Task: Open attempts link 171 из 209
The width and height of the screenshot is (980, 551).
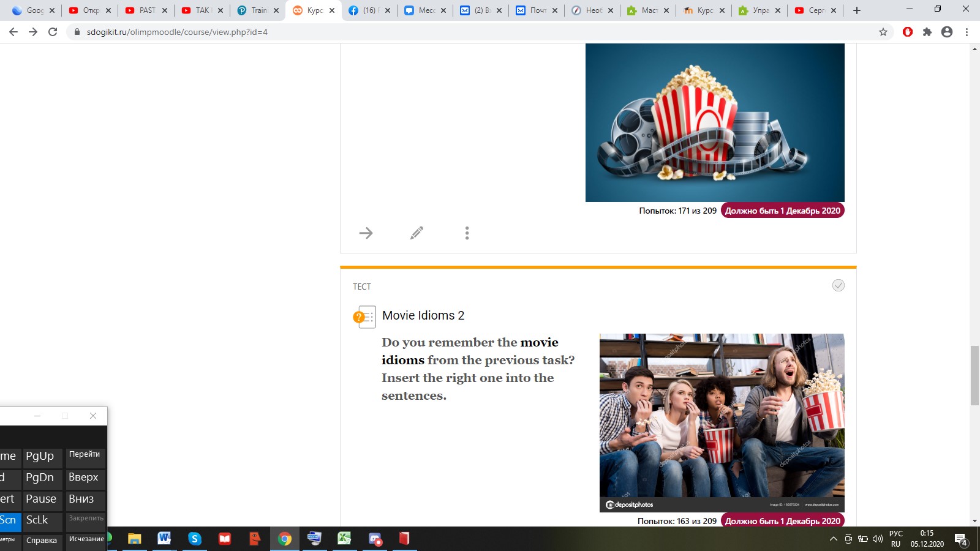Action: pyautogui.click(x=677, y=211)
